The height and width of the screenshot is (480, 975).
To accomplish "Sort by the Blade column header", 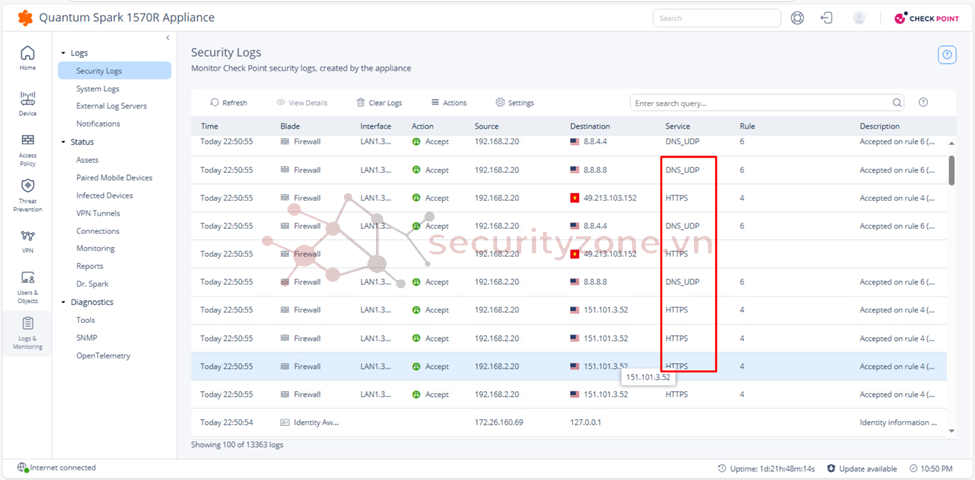I will [x=290, y=126].
